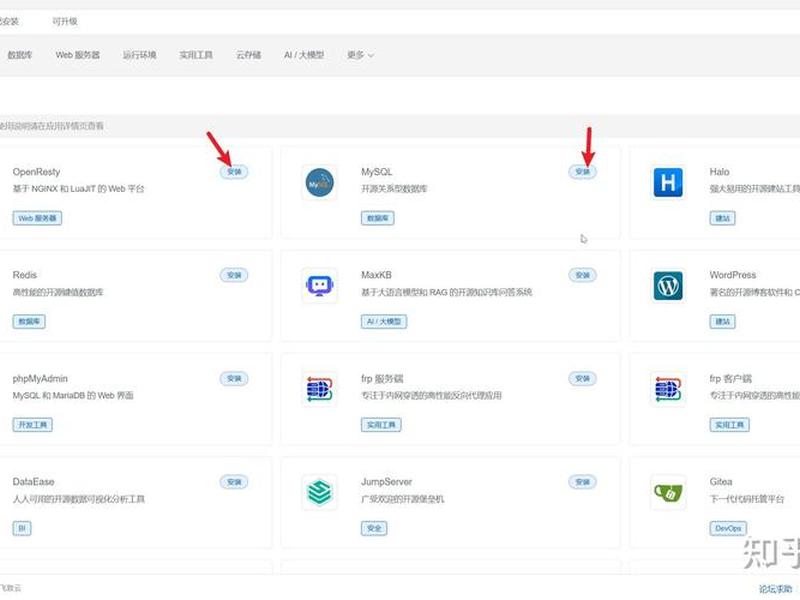Click the JumpServer app icon

point(319,492)
